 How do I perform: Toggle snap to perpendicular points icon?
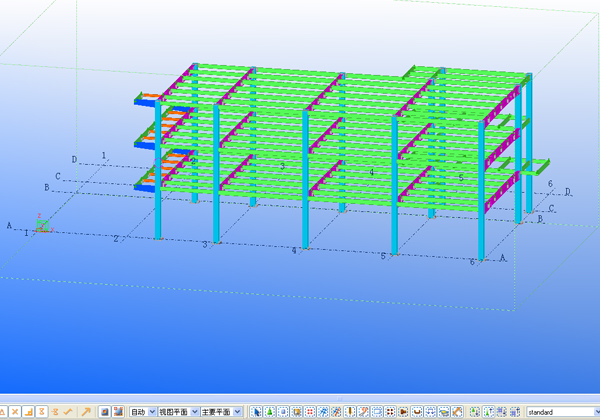coord(28,412)
